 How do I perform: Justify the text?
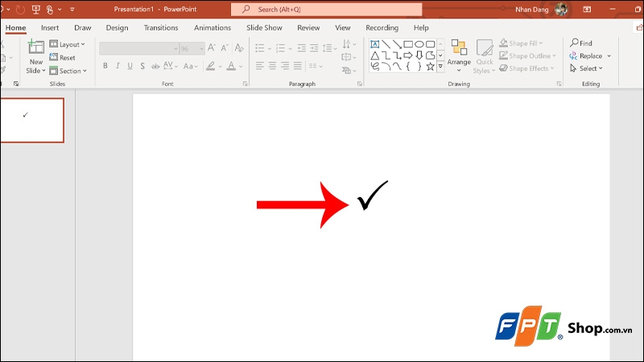point(298,66)
